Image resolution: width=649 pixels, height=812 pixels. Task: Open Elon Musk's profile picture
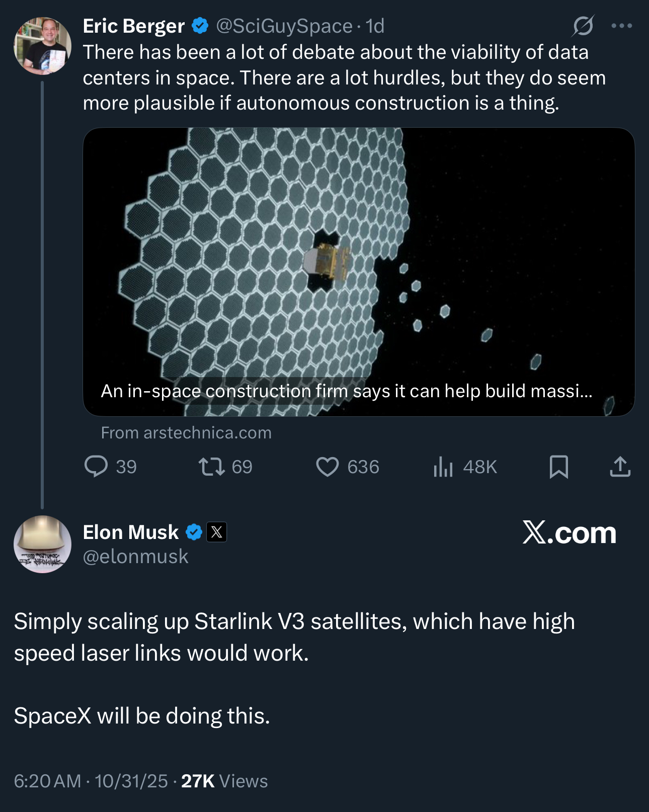pyautogui.click(x=42, y=544)
